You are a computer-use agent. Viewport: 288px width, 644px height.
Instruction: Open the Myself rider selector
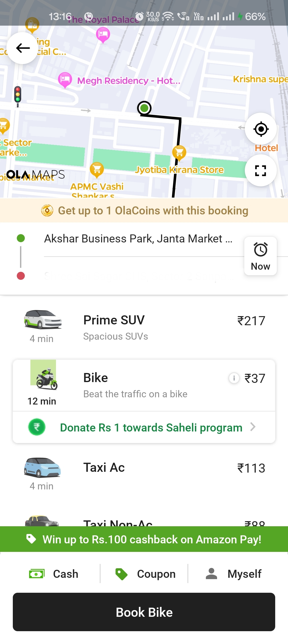(x=234, y=574)
